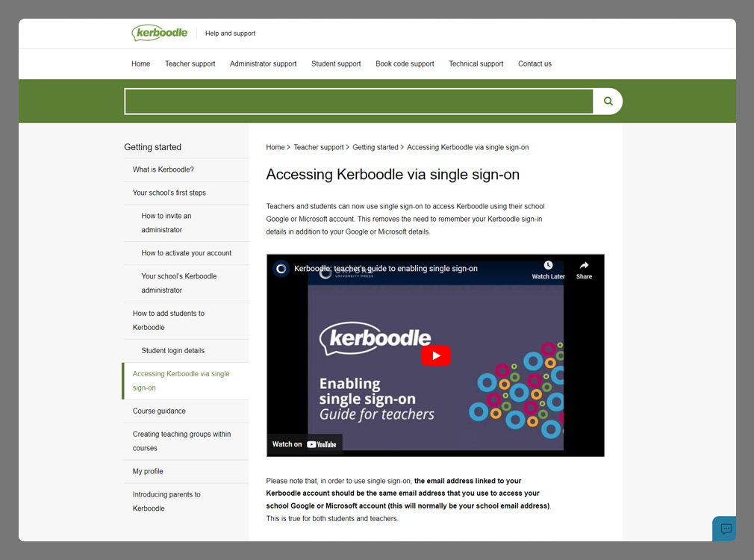Open Technical support menu item

[476, 63]
